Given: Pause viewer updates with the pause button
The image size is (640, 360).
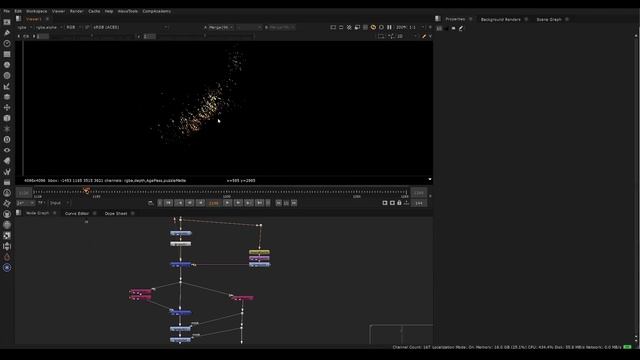Looking at the screenshot, I should [389, 27].
